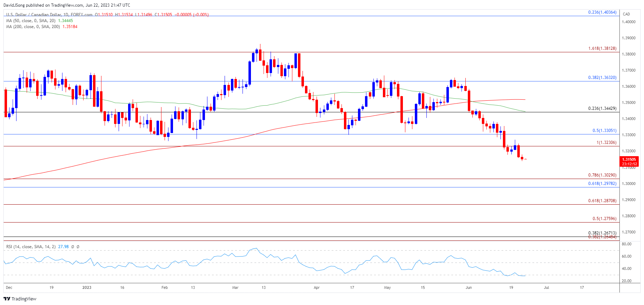The image size is (644, 305).
Task: Click the RSI value 27.98
Action: tap(63, 247)
